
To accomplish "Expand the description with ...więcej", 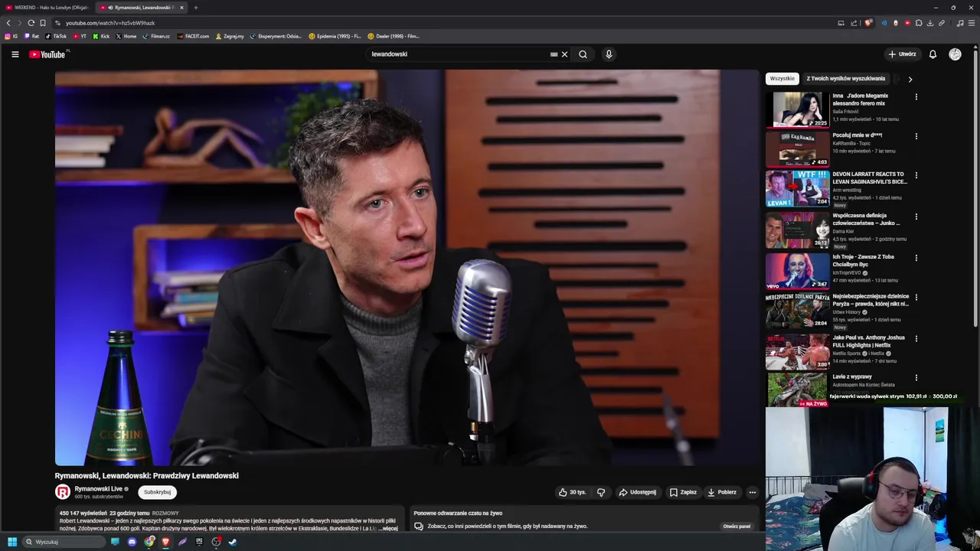I will pos(388,528).
